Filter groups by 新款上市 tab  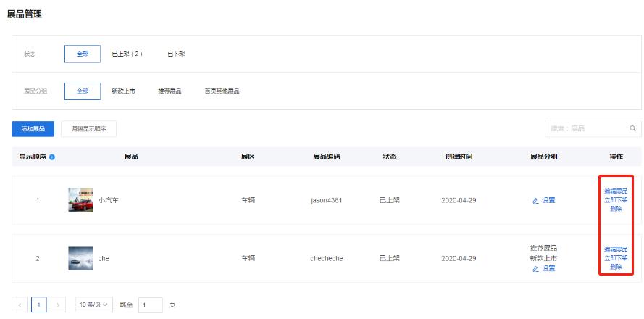point(123,91)
